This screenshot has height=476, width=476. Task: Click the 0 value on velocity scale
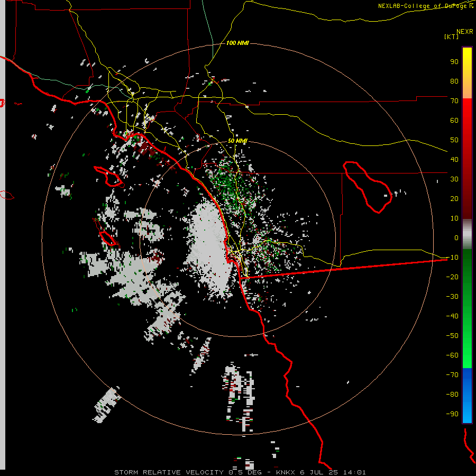(456, 238)
